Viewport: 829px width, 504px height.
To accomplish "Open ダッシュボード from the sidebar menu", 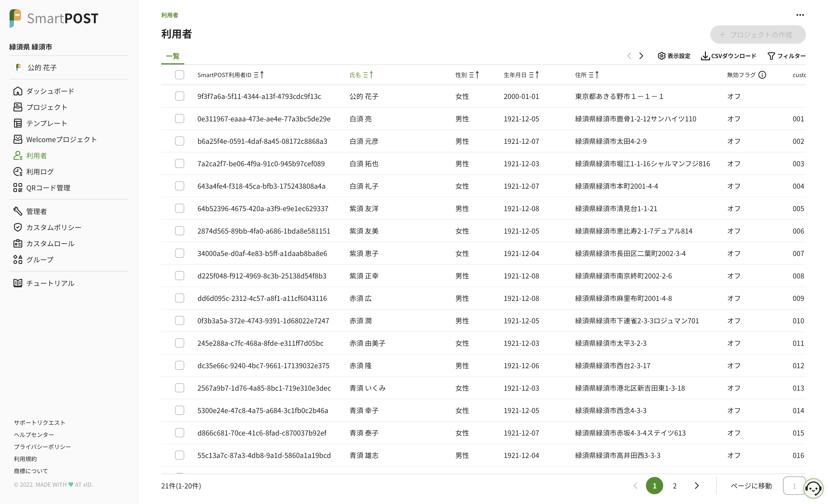I will 50,91.
